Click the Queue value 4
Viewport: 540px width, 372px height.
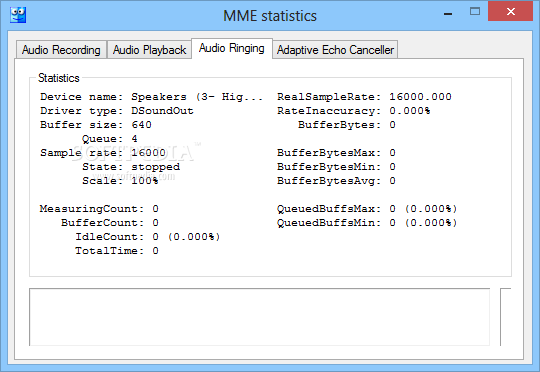point(134,139)
